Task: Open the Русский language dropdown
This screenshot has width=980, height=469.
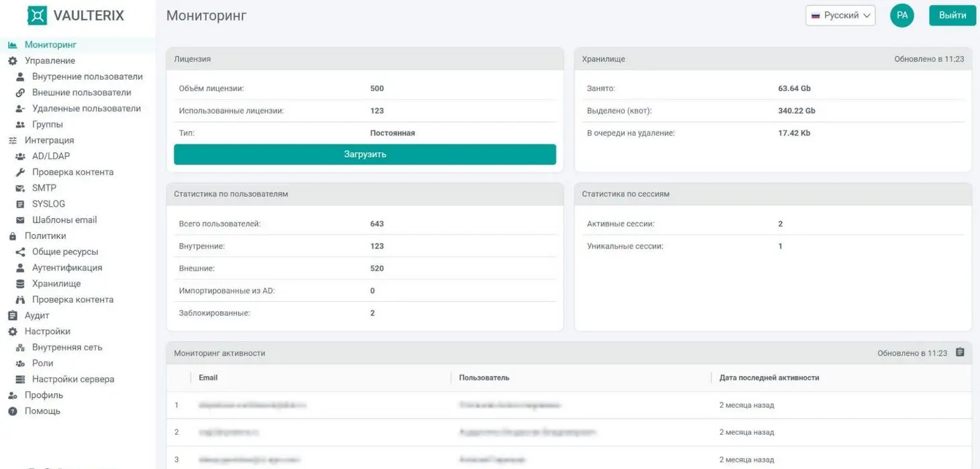Action: tap(840, 15)
